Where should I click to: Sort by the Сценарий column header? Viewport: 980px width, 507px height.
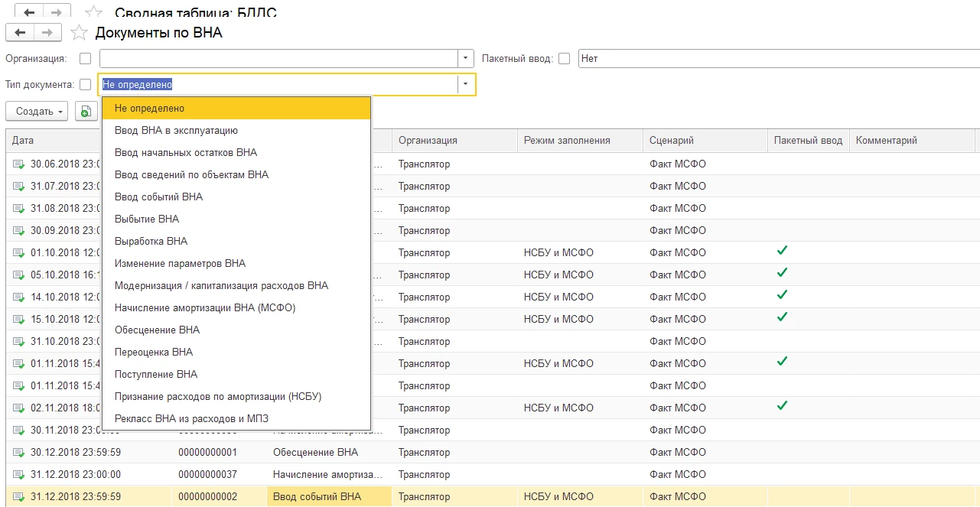(x=672, y=141)
